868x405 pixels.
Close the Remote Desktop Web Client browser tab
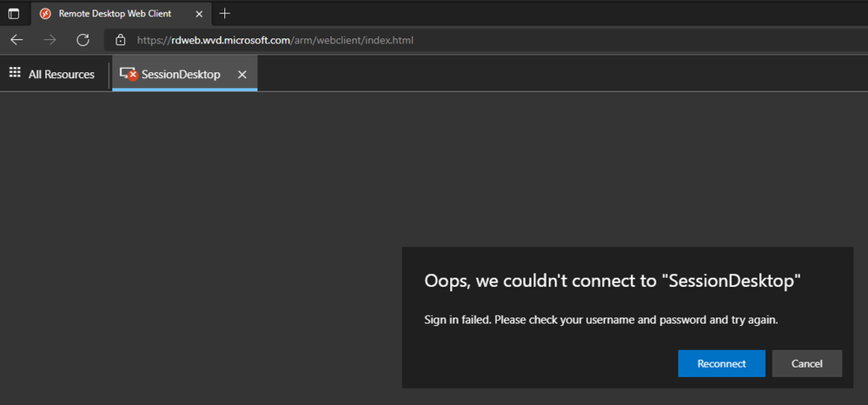[x=199, y=14]
